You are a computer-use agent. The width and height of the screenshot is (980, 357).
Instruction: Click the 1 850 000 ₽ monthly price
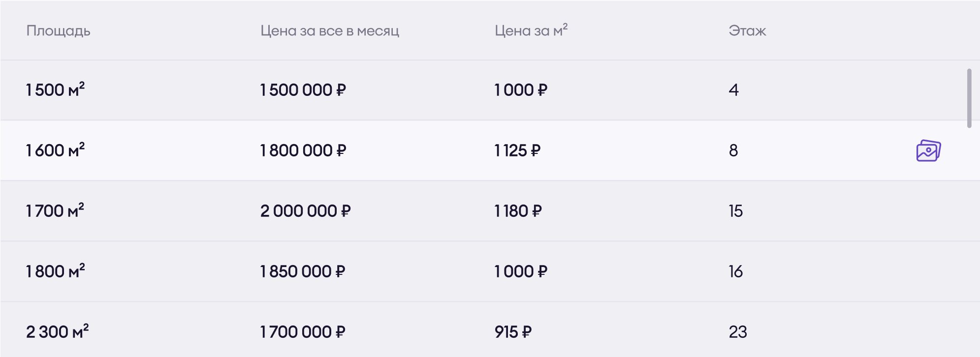click(x=302, y=271)
